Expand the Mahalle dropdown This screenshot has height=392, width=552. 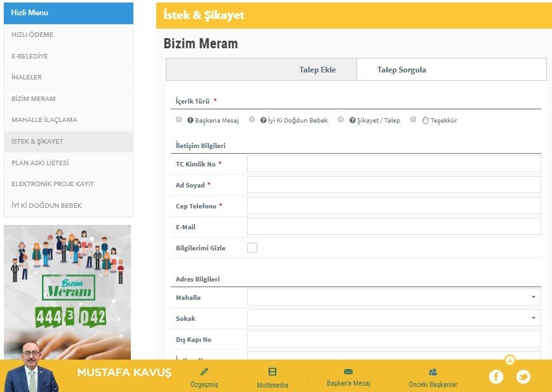tap(394, 297)
